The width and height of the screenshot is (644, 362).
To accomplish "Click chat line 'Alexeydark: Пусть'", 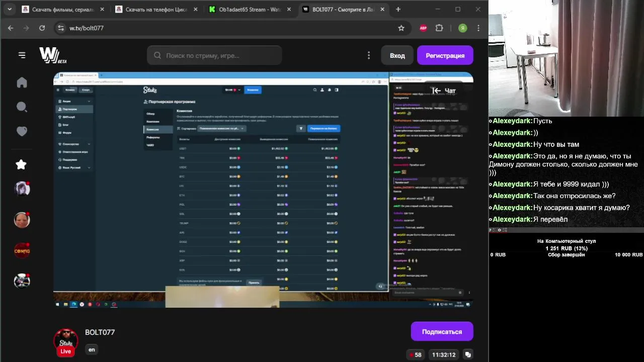I will point(521,121).
